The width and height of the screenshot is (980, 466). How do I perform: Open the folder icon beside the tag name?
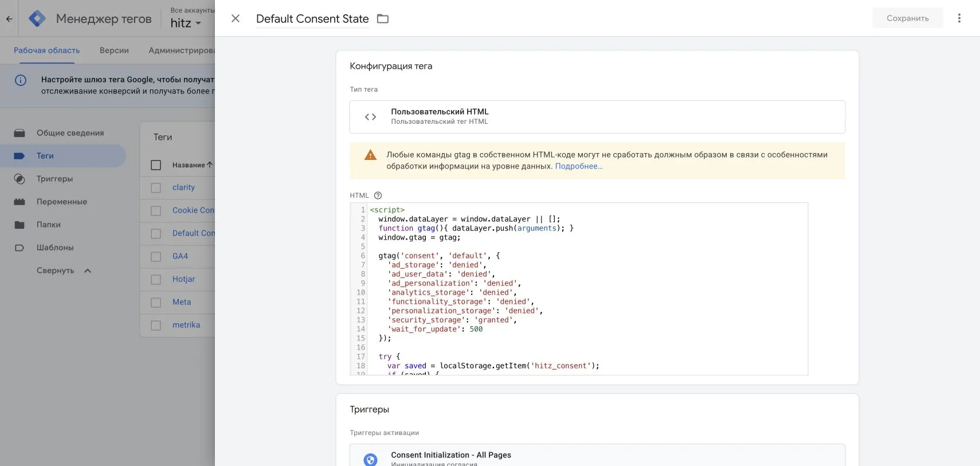pos(383,19)
